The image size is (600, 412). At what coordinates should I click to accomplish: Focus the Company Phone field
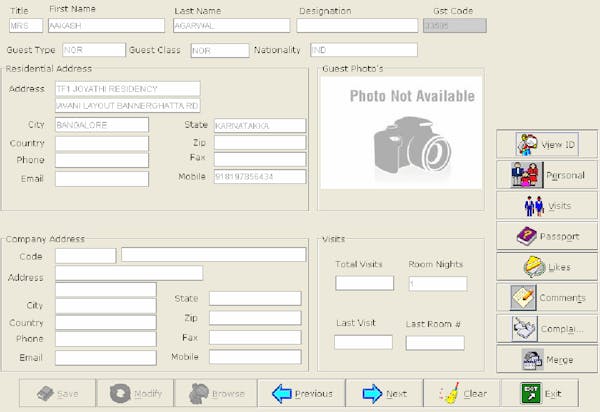coord(106,339)
